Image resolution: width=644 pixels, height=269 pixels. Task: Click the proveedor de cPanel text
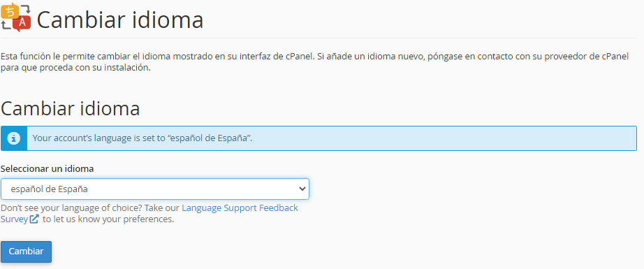click(587, 57)
